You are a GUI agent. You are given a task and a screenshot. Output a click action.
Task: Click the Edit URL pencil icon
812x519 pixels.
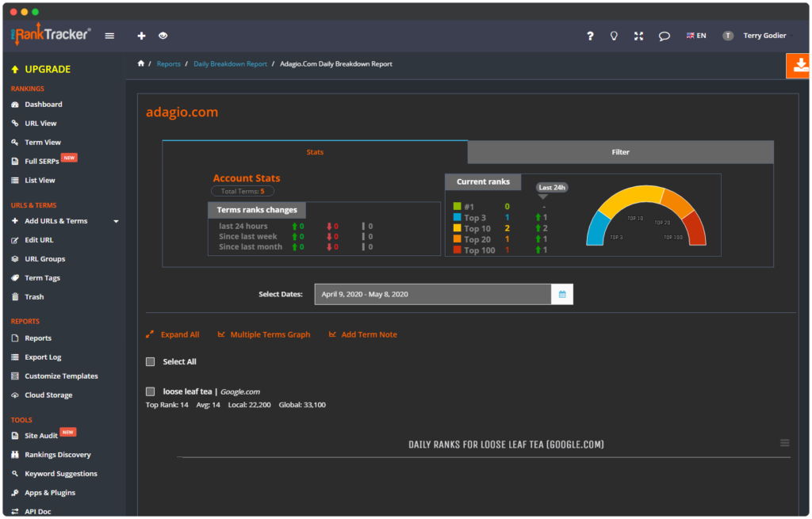coord(15,240)
